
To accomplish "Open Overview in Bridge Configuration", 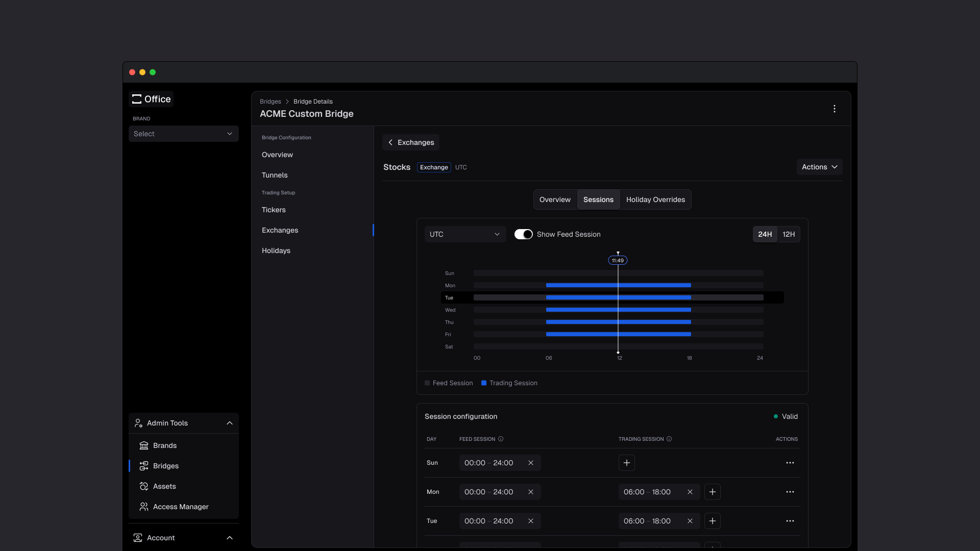I will (277, 155).
